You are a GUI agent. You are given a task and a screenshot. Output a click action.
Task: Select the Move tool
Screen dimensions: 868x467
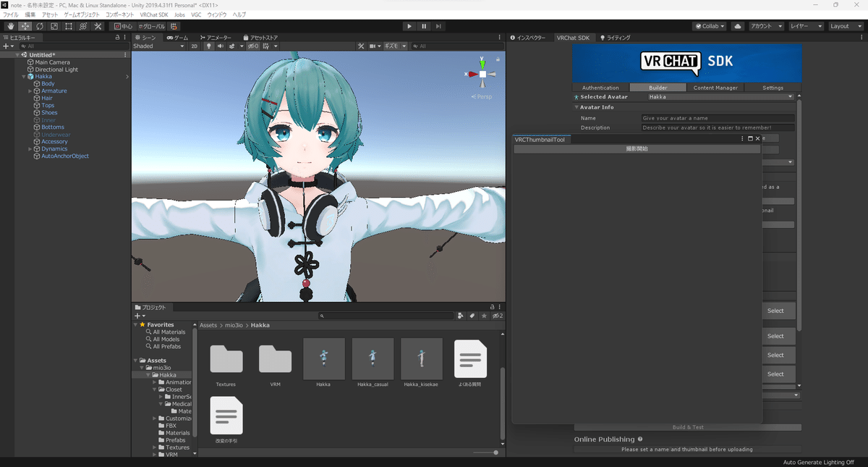coord(25,26)
